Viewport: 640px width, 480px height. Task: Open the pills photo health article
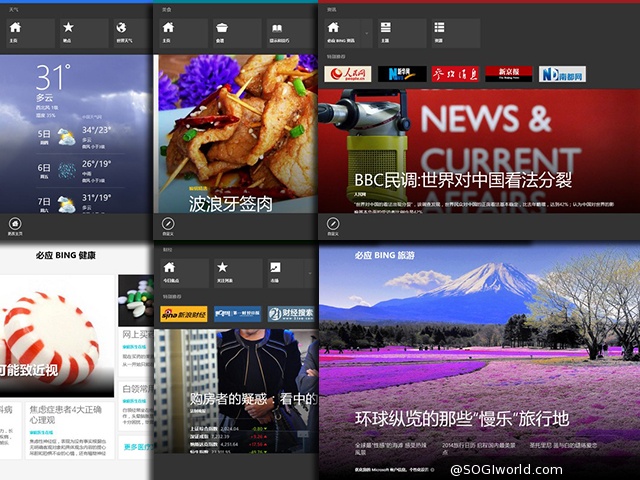(x=136, y=300)
